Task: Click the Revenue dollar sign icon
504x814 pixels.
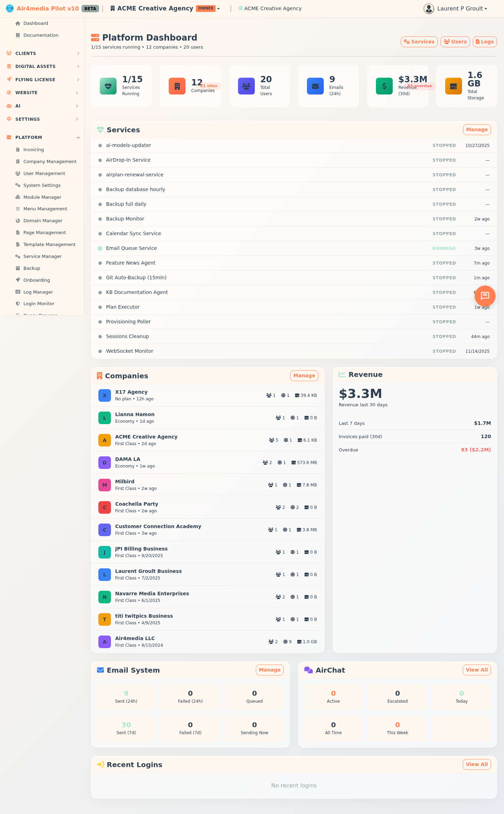Action: [384, 86]
